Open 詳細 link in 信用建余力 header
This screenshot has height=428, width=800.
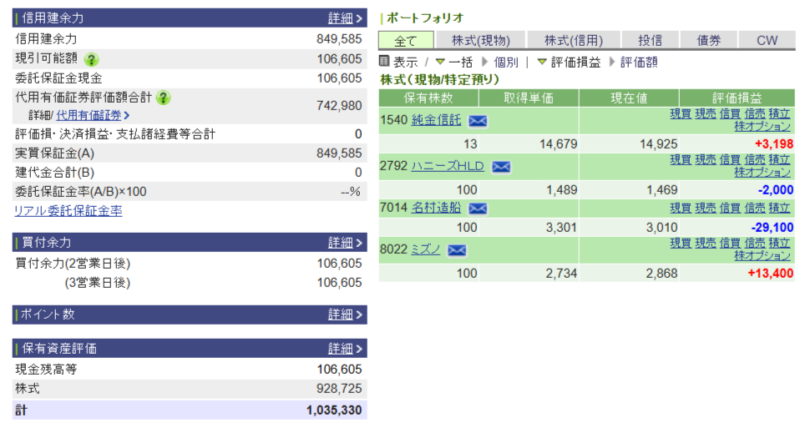(345, 18)
